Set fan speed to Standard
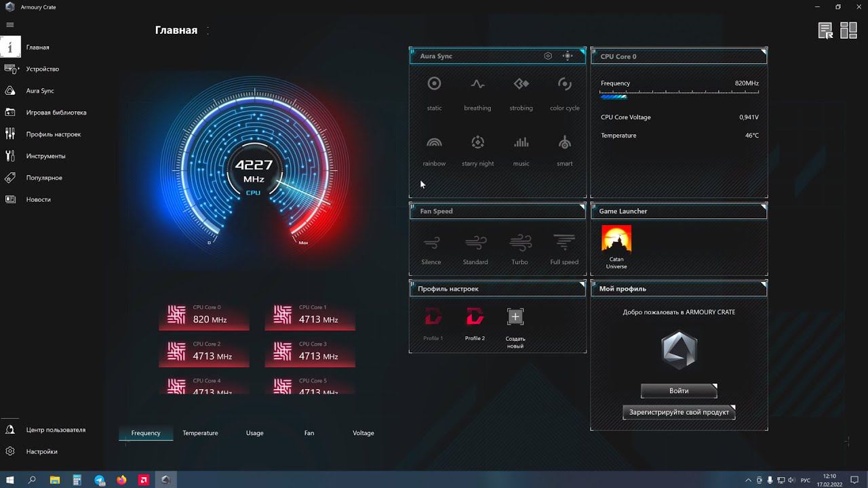Viewport: 868px width, 488px height. pos(475,249)
